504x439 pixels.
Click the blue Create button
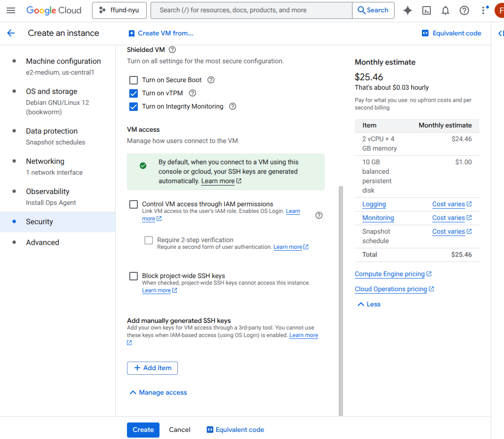[143, 430]
